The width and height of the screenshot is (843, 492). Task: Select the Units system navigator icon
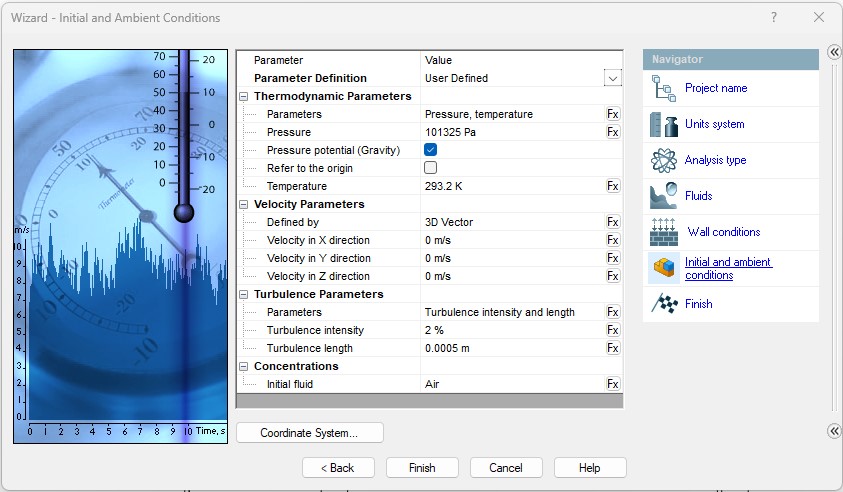click(664, 125)
